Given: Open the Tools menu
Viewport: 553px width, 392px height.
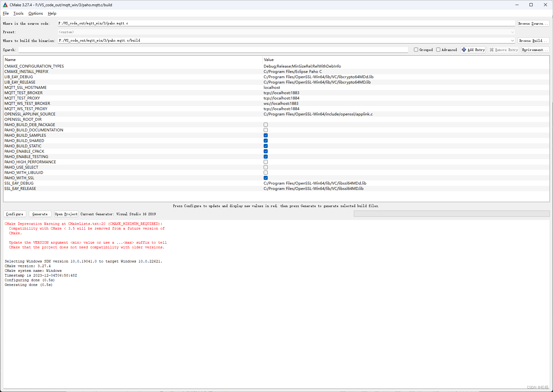Looking at the screenshot, I should coord(18,13).
